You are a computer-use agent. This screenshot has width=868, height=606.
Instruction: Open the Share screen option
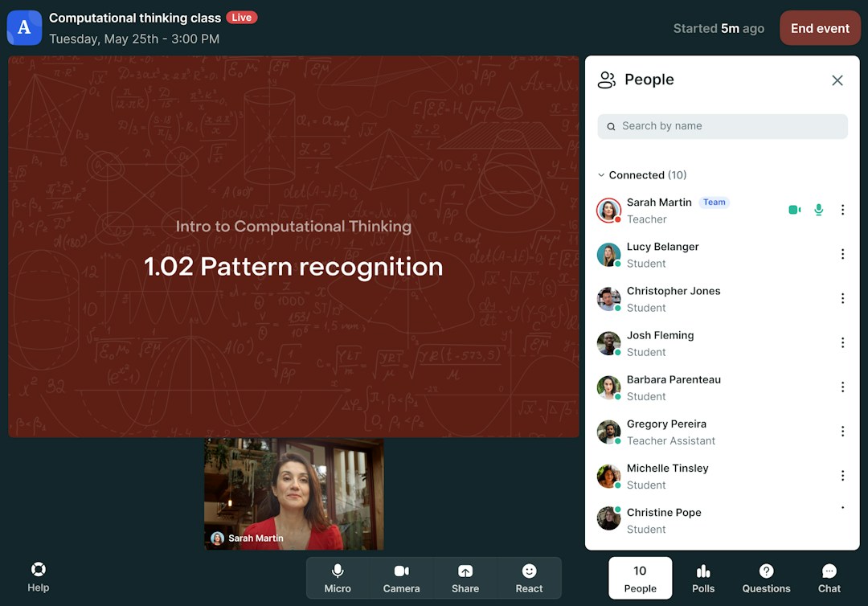(x=465, y=579)
